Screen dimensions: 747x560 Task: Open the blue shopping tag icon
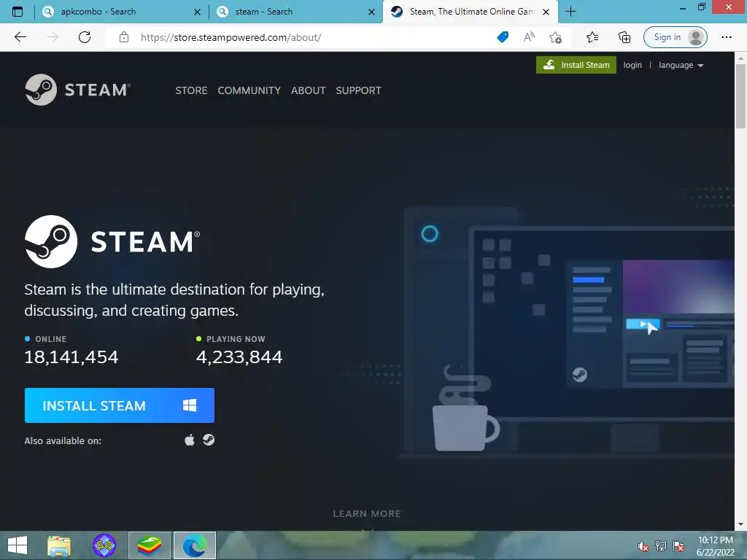tap(503, 37)
